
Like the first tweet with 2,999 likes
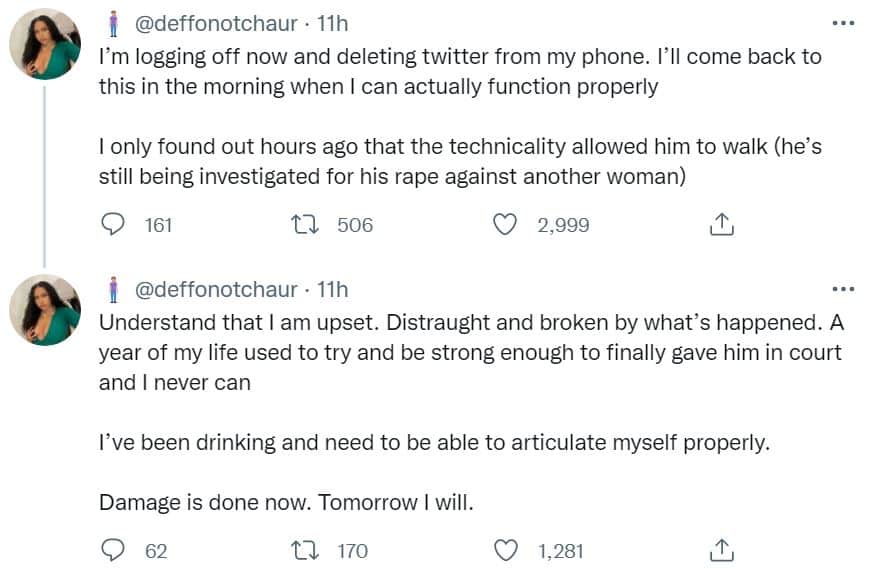(505, 225)
